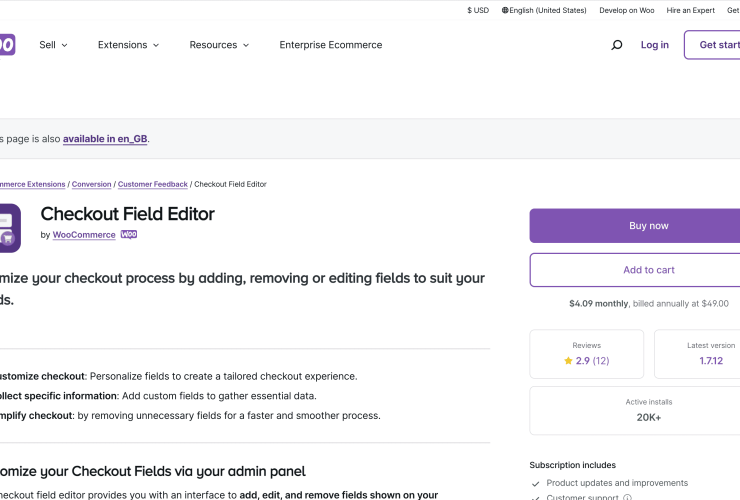Click the globe language icon
Screen dimensions: 740x500
pyautogui.click(x=505, y=10)
